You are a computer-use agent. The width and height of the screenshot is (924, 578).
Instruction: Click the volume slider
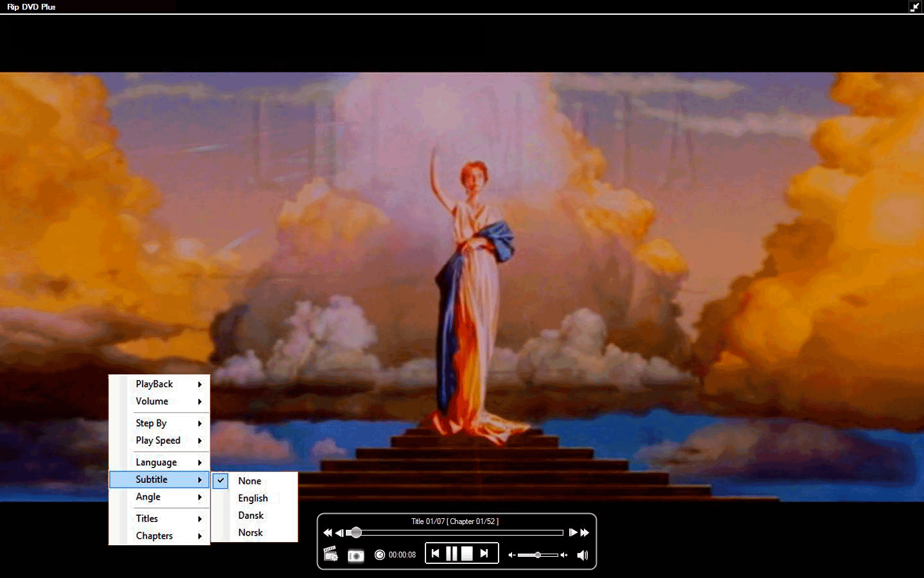click(x=538, y=555)
